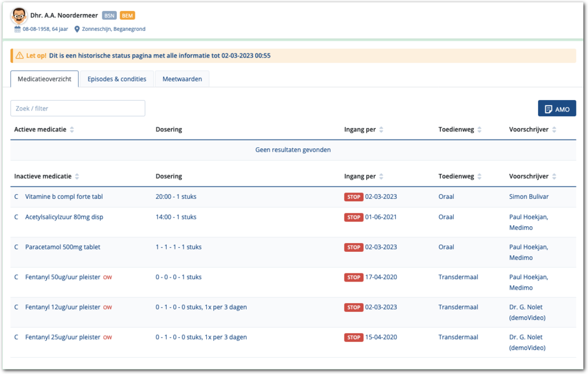Sort inactive list by Toedienweg

pos(479,177)
